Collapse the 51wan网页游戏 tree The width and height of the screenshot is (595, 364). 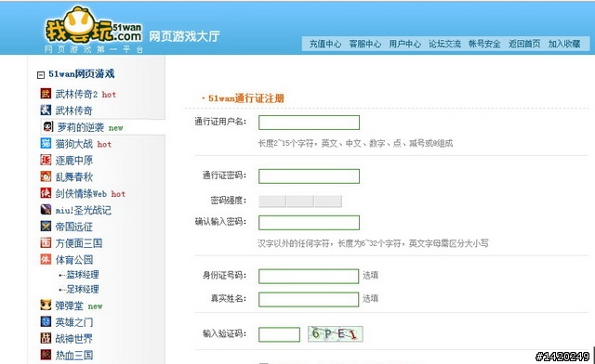41,74
